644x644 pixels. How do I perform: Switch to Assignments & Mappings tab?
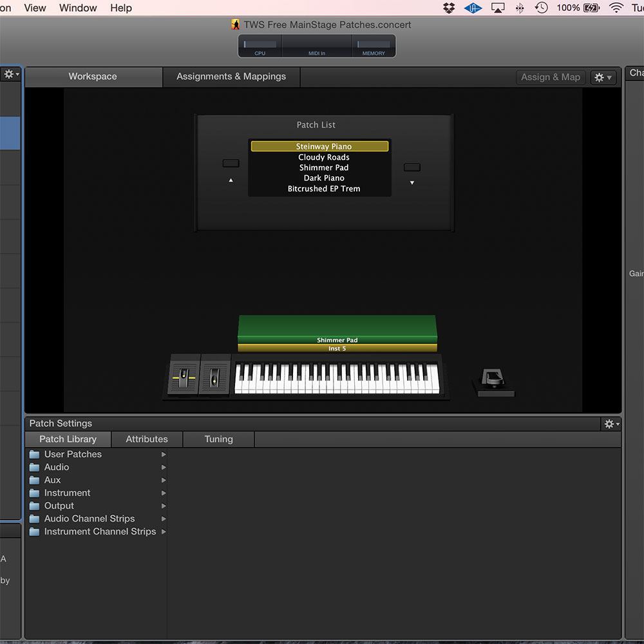tap(231, 77)
